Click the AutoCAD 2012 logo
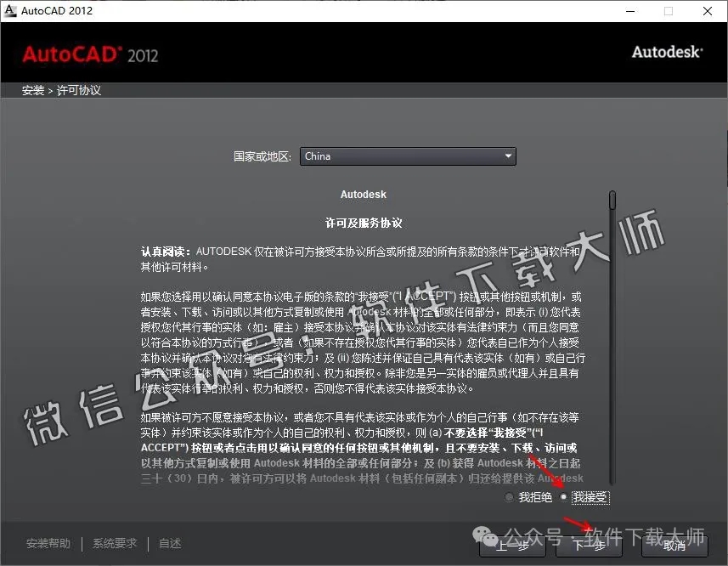Image resolution: width=728 pixels, height=566 pixels. tap(90, 54)
